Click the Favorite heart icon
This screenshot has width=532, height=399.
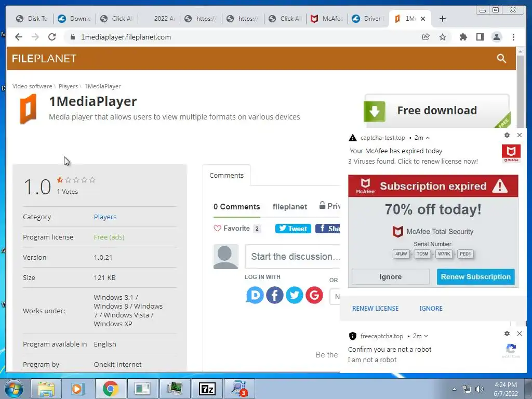[217, 229]
